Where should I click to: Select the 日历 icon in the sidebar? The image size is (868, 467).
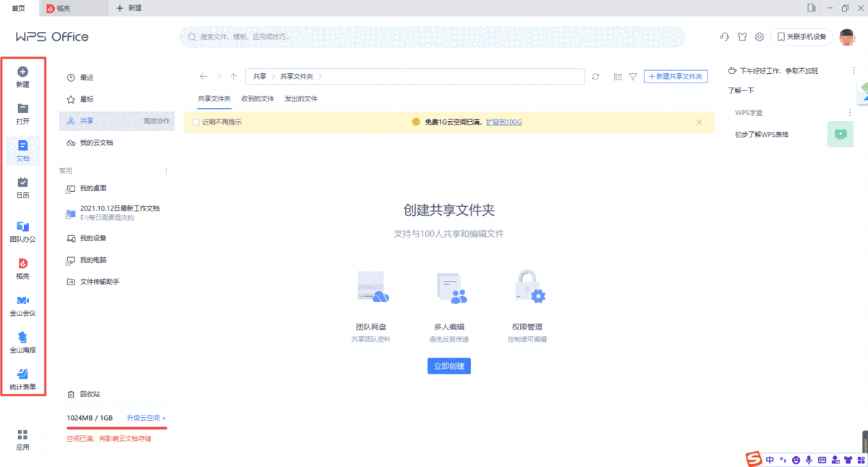[x=22, y=188]
